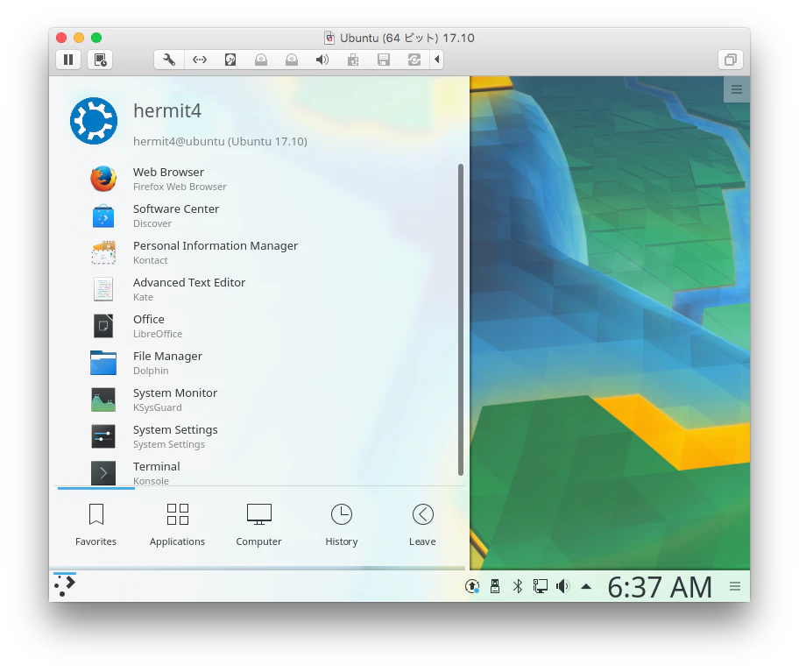Click the first CD/DVD drive icon

261,60
